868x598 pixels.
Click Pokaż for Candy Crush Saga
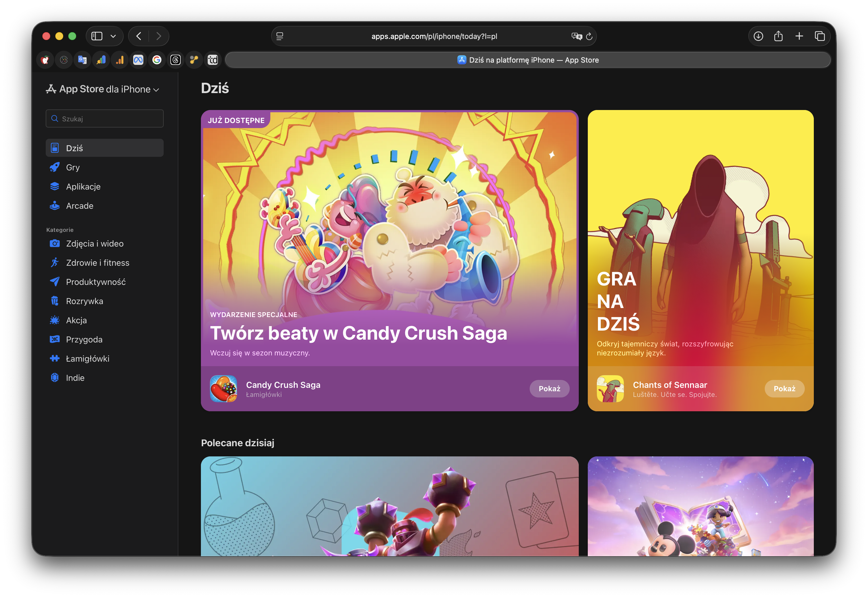(549, 388)
